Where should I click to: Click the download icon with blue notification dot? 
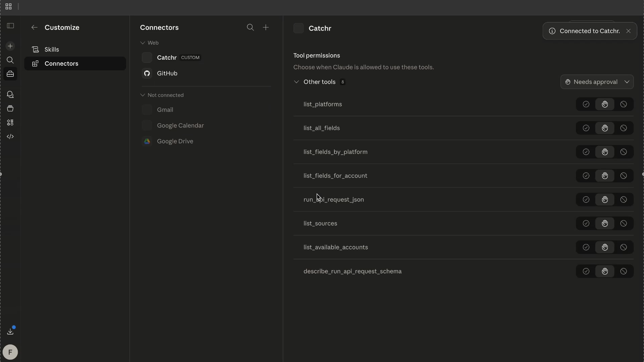tap(10, 331)
